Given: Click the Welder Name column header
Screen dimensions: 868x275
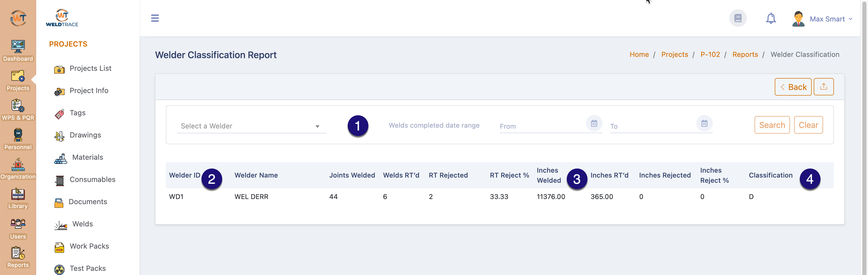Looking at the screenshot, I should click(256, 175).
